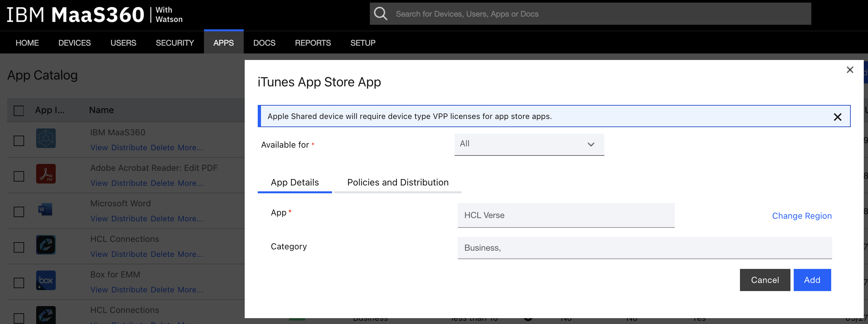The width and height of the screenshot is (868, 324).
Task: Click the Microsoft Word app icon
Action: [46, 209]
